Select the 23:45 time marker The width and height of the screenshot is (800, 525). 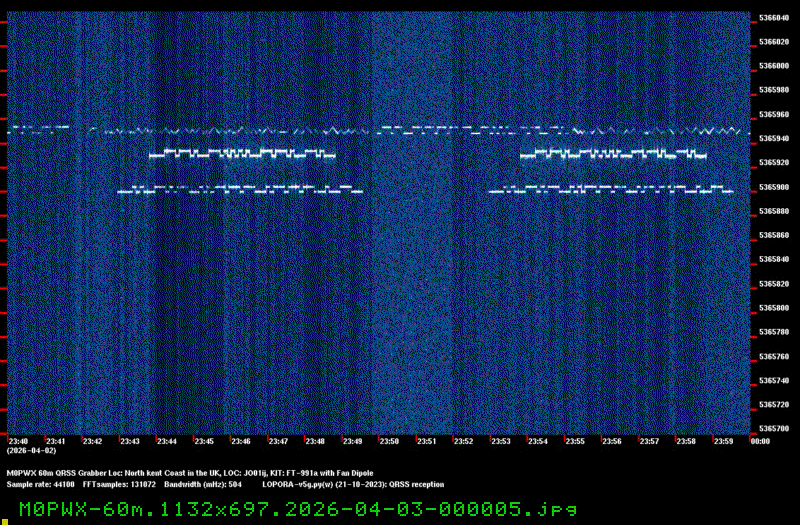pos(204,441)
